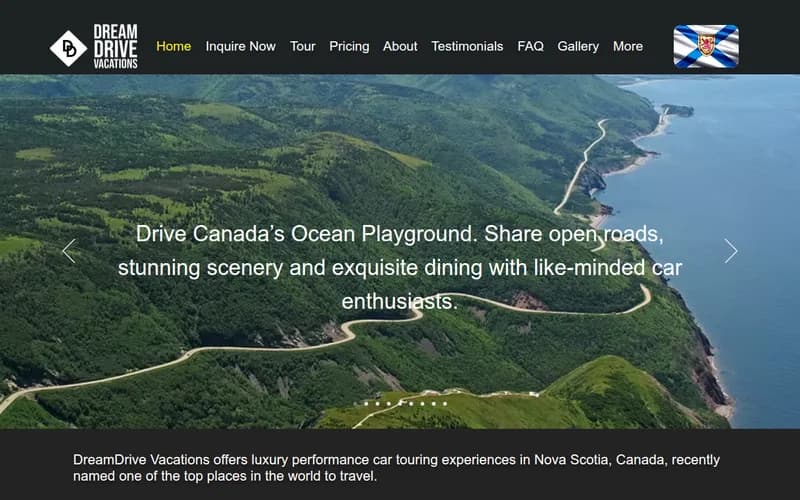
Task: Select the second carousel indicator dot
Action: [367, 403]
